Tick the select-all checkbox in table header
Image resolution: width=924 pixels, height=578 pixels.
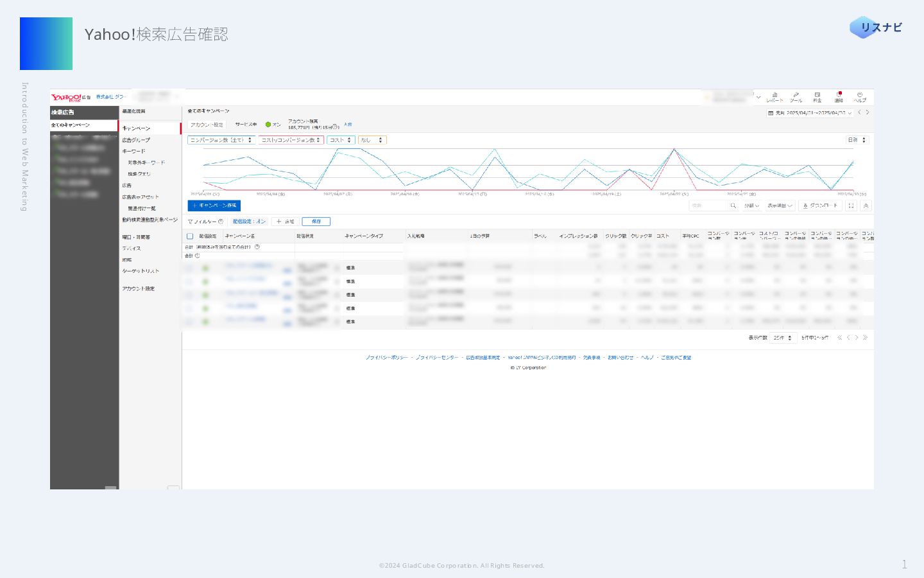pyautogui.click(x=190, y=236)
